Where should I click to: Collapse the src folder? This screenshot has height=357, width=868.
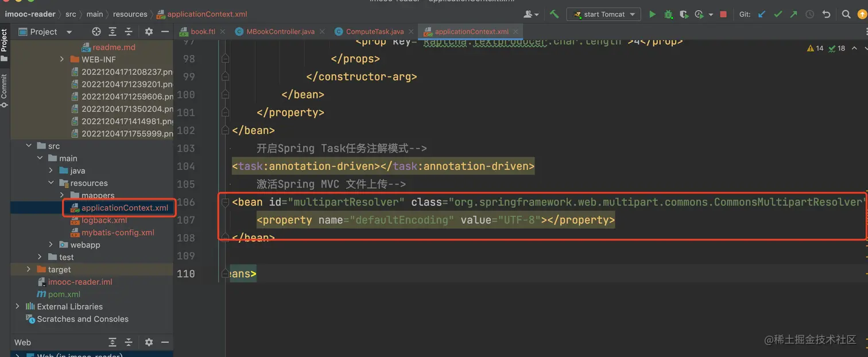coord(29,146)
